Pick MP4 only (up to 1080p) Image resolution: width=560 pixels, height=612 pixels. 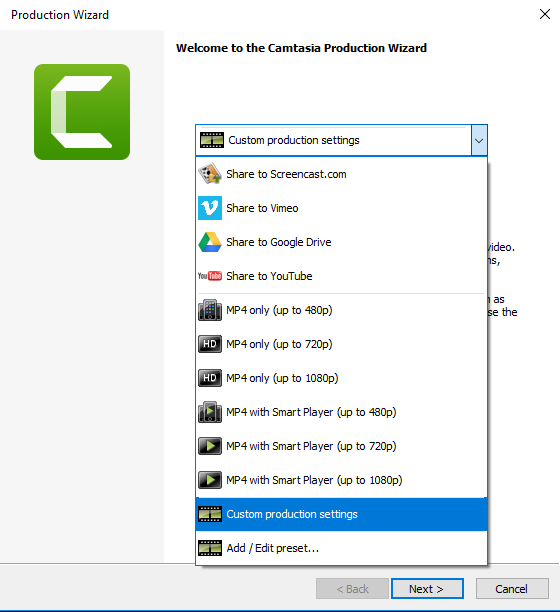[341, 378]
